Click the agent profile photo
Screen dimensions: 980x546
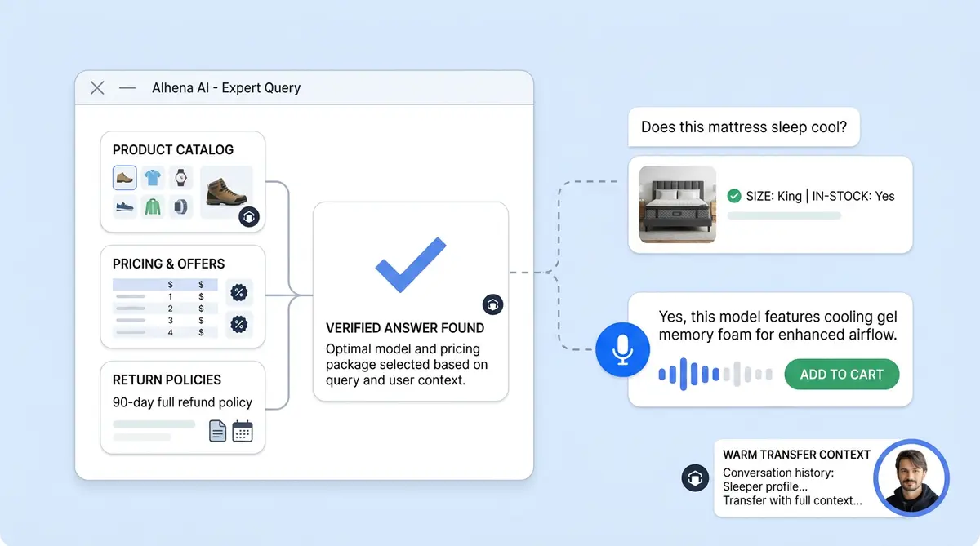(x=911, y=478)
